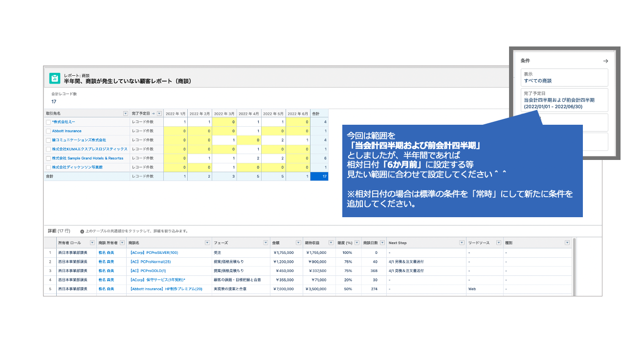Open opportunity 【Abbott Insurance】HP制作プレミアム(20)
The image size is (644, 361).
click(165, 289)
